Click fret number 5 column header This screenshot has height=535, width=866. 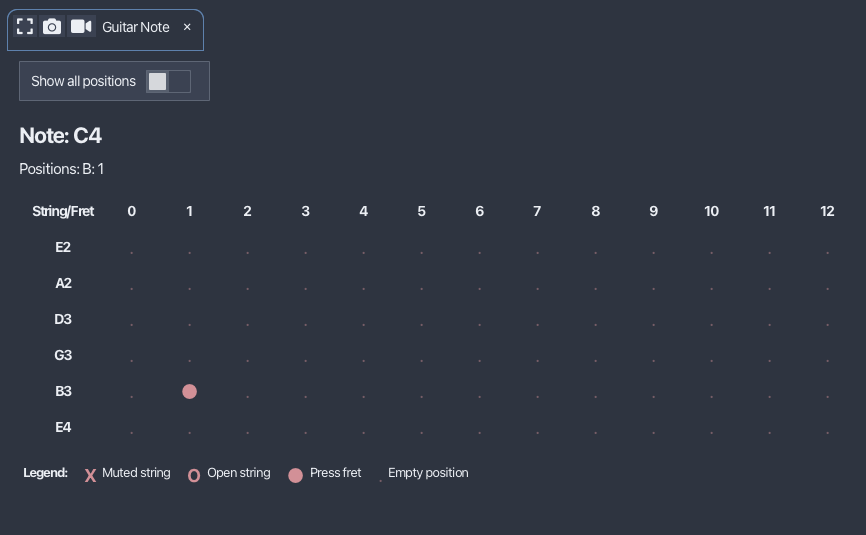[421, 211]
